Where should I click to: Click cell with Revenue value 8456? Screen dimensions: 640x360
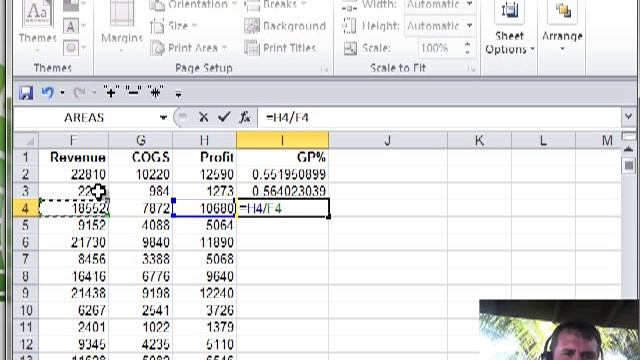coord(73,259)
